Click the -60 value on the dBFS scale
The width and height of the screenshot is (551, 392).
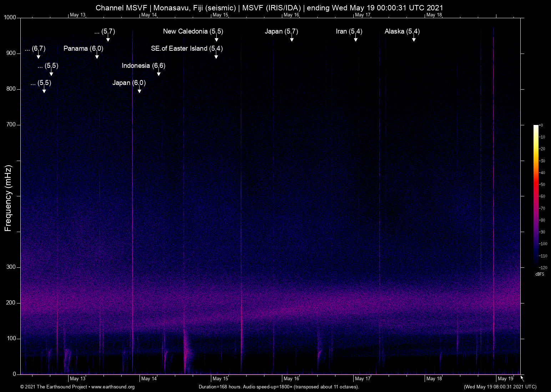pyautogui.click(x=542, y=196)
